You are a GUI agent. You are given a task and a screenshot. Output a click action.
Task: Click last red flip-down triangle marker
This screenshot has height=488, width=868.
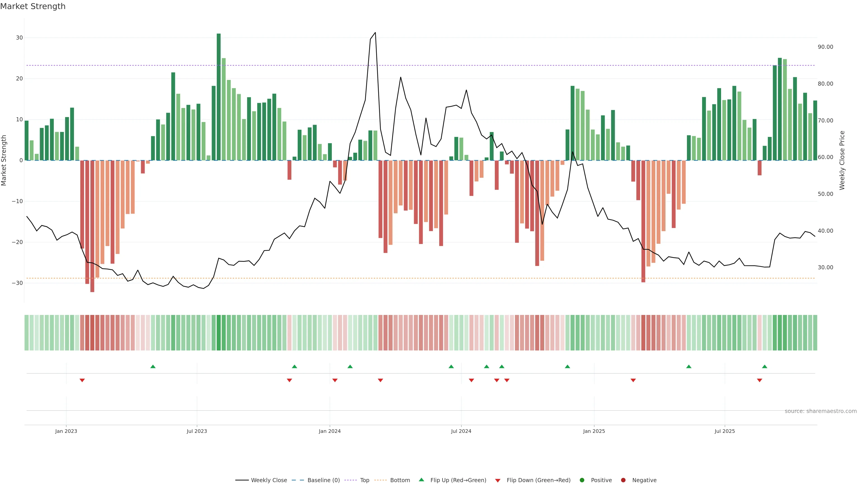coord(759,380)
